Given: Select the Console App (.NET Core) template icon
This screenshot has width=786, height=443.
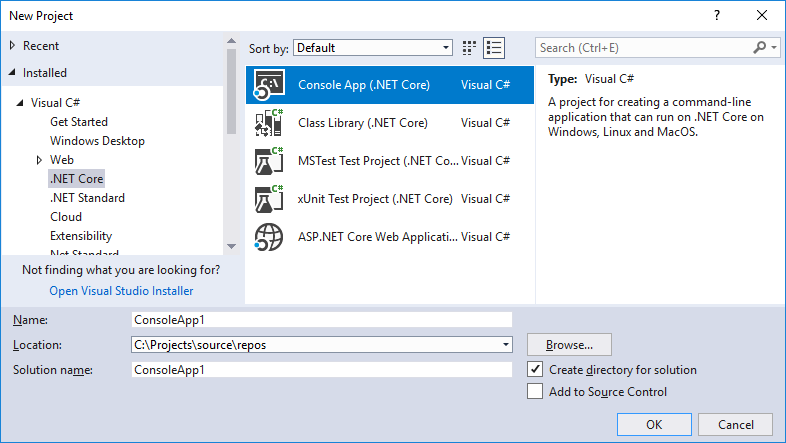Looking at the screenshot, I should pyautogui.click(x=269, y=85).
